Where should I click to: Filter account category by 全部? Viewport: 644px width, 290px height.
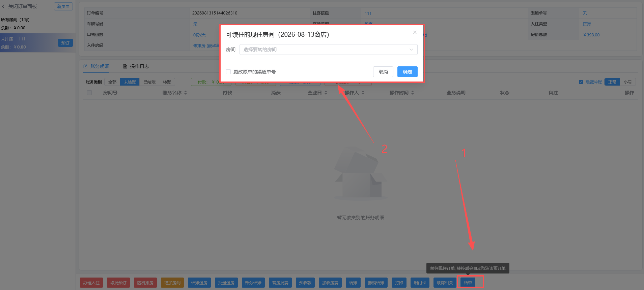(112, 82)
